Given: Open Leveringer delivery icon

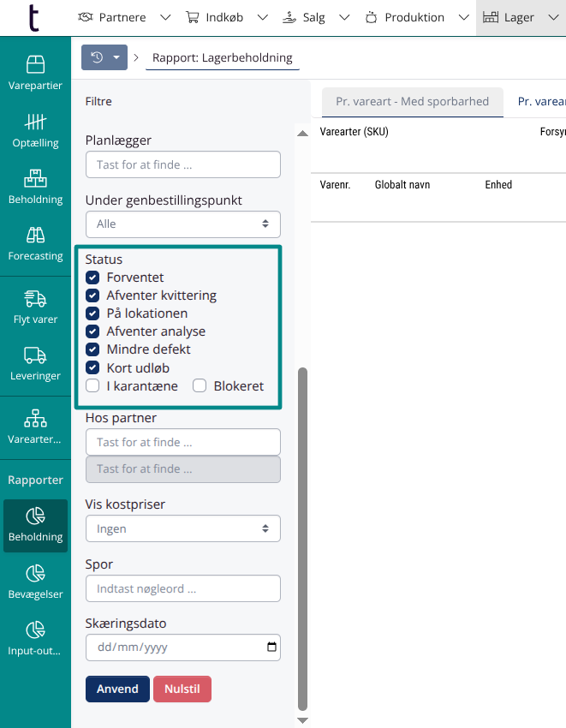Looking at the screenshot, I should click(35, 363).
